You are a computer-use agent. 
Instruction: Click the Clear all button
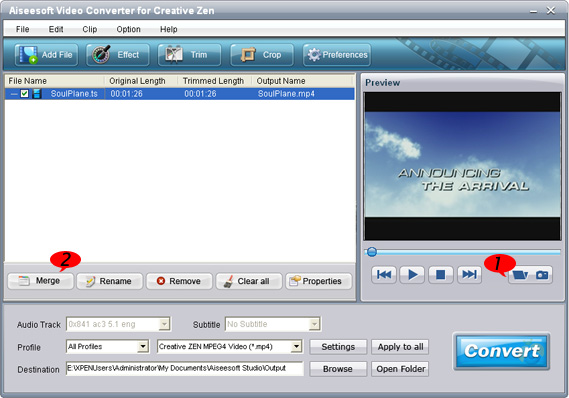(x=249, y=281)
